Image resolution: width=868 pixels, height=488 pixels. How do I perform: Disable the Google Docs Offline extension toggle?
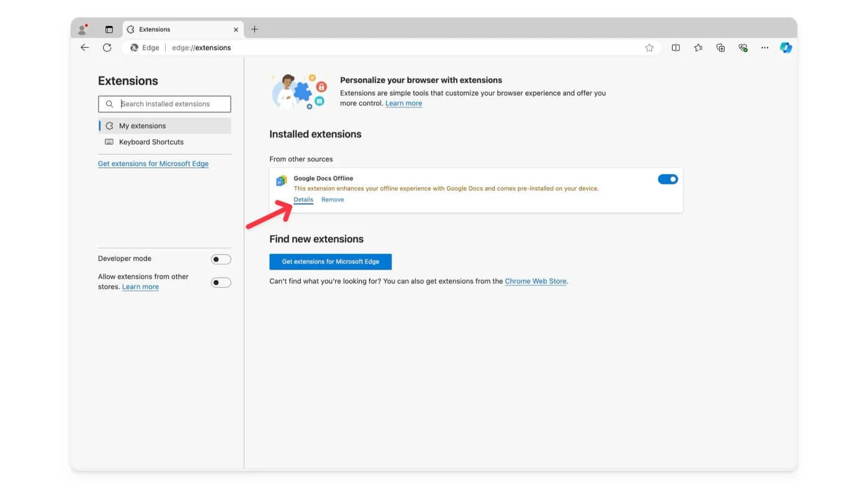coord(668,179)
